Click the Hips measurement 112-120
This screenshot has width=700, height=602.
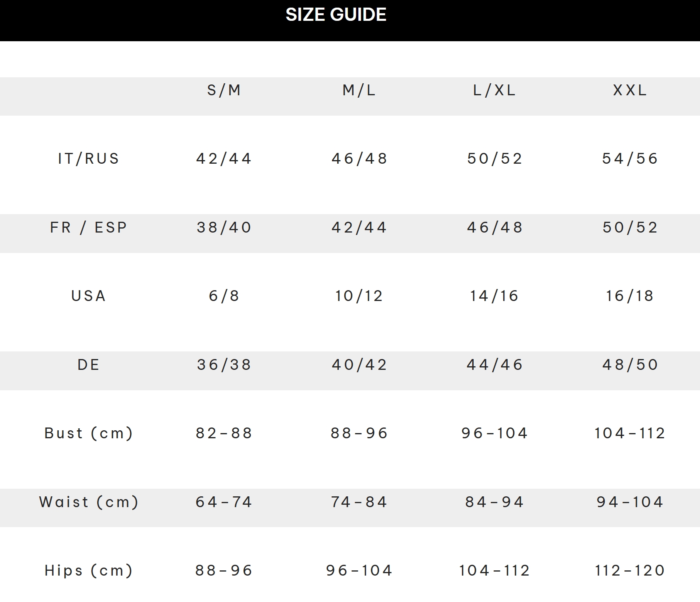[630, 571]
